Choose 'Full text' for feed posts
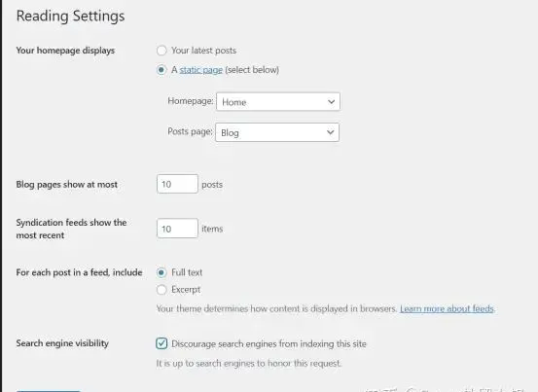Screen dimensions: 538x392 (x=161, y=272)
